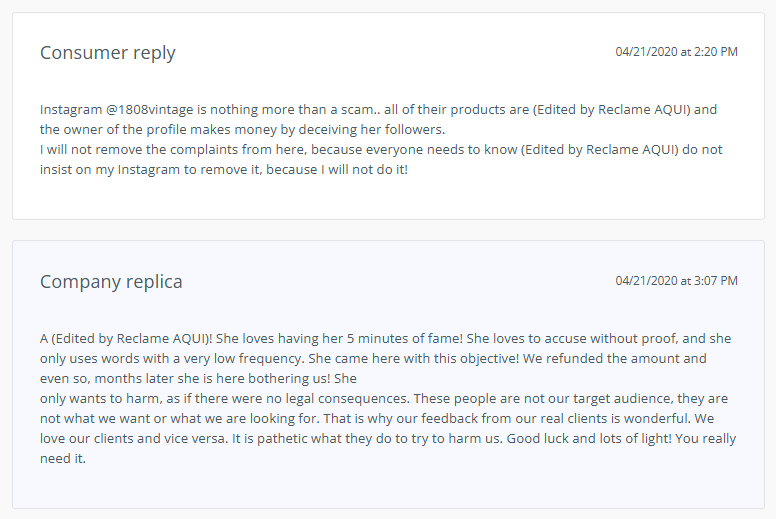Click the Consumer reply heading
Viewport: 776px width, 519px height.
(107, 53)
